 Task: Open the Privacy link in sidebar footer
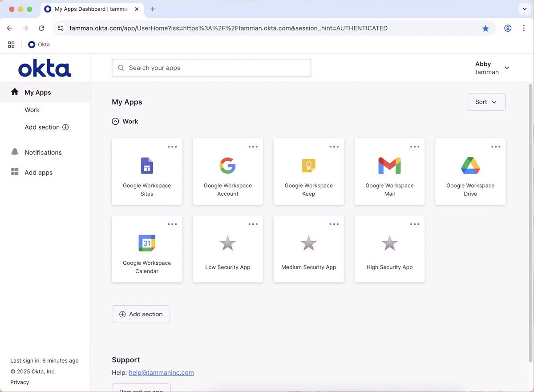pyautogui.click(x=20, y=382)
